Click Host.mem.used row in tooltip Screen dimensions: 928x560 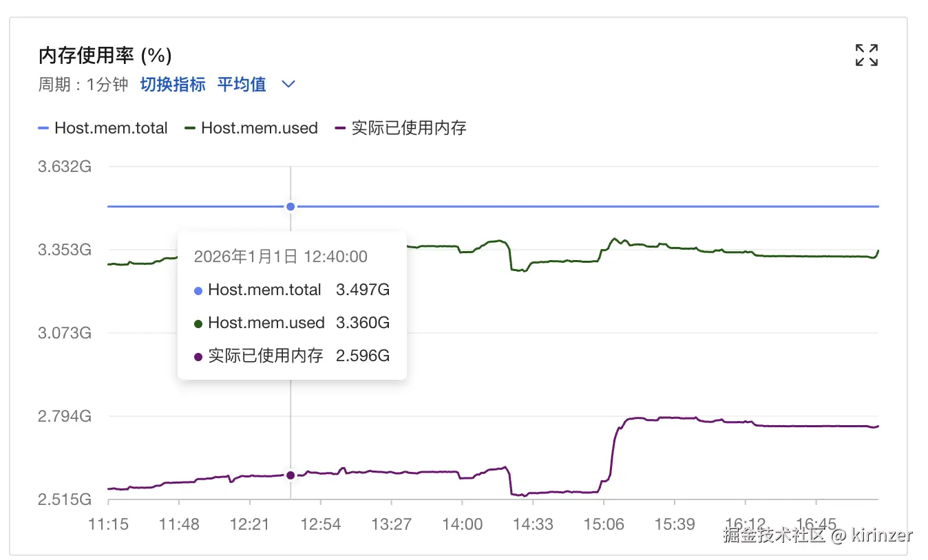pos(292,323)
